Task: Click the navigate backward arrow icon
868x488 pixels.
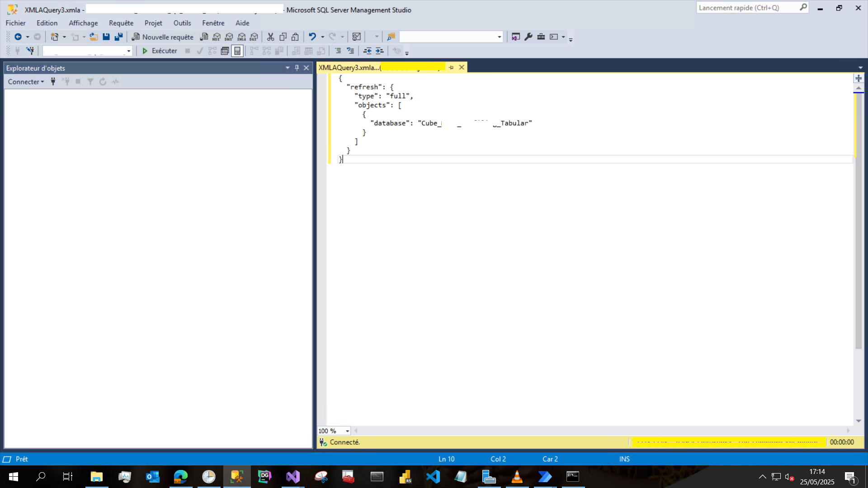Action: (x=18, y=37)
